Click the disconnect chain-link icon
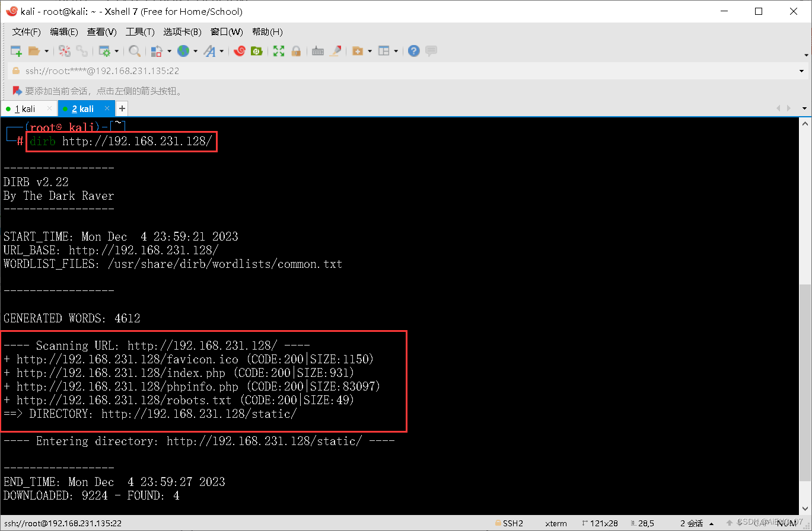Viewport: 812px width, 531px height. (x=81, y=51)
